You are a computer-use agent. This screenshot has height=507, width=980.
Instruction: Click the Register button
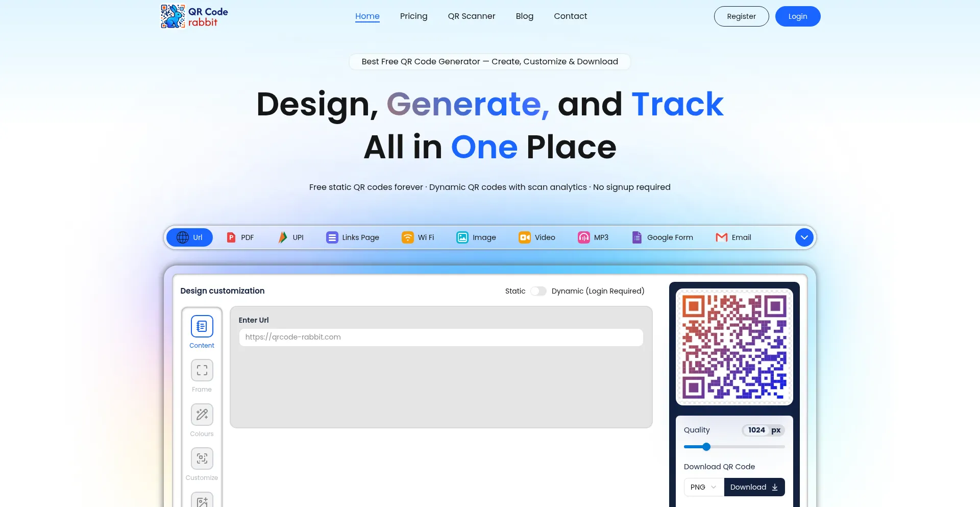pyautogui.click(x=742, y=16)
